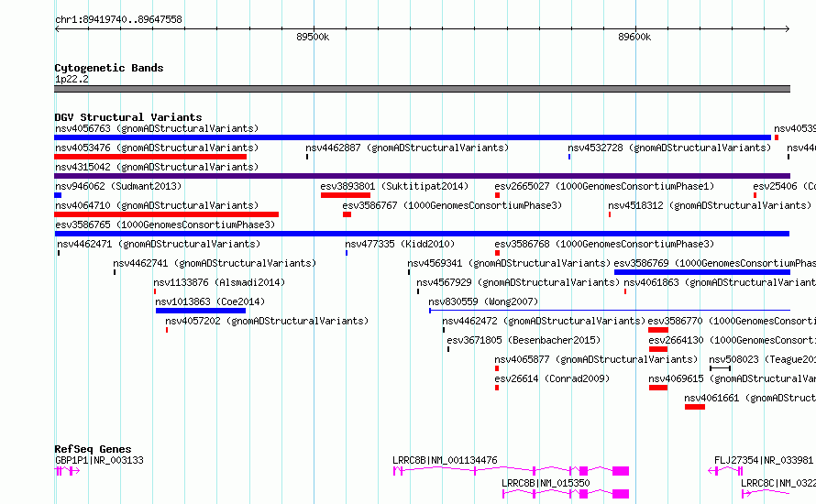816x504 pixels.
Task: Click the 89500k ruler position label
Action: click(313, 37)
